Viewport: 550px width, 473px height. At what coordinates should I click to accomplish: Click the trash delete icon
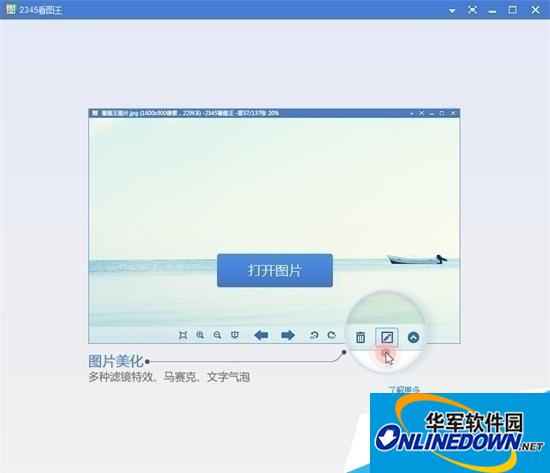361,338
